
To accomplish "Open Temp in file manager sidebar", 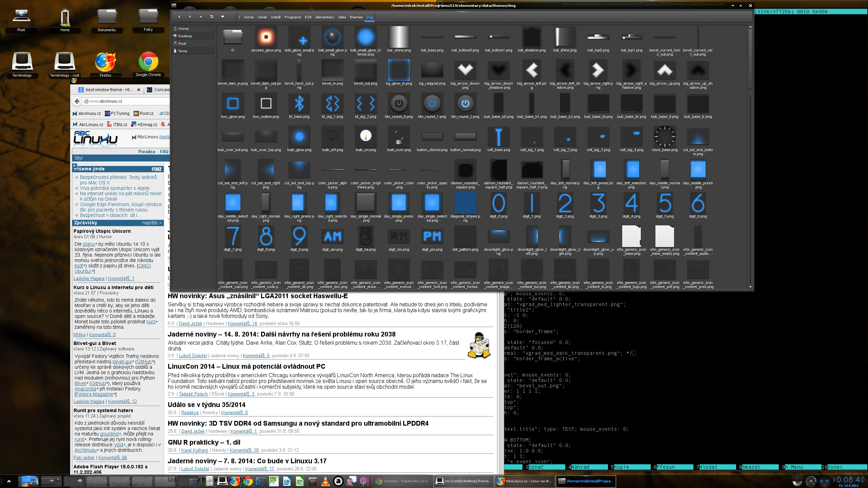I will point(193,51).
